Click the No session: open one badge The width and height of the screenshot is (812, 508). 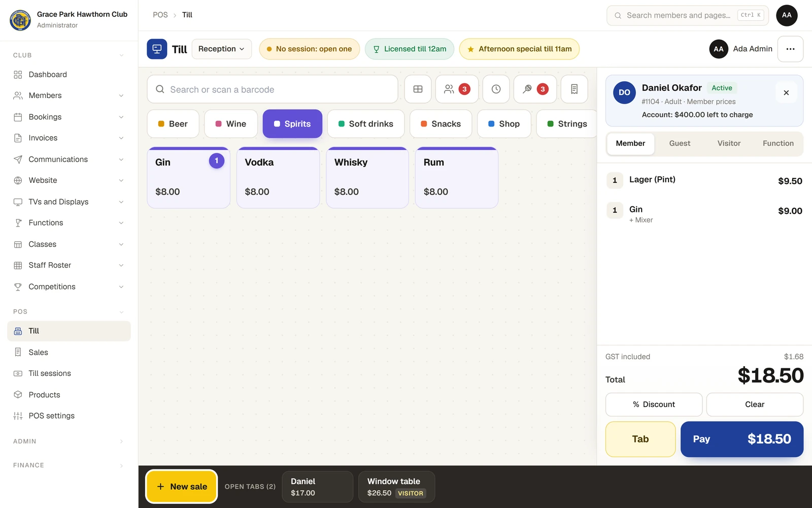coord(310,49)
